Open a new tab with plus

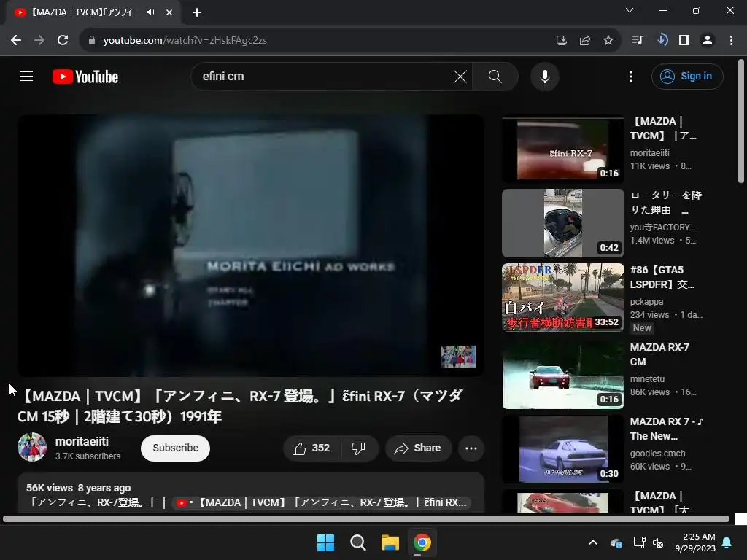pyautogui.click(x=197, y=12)
